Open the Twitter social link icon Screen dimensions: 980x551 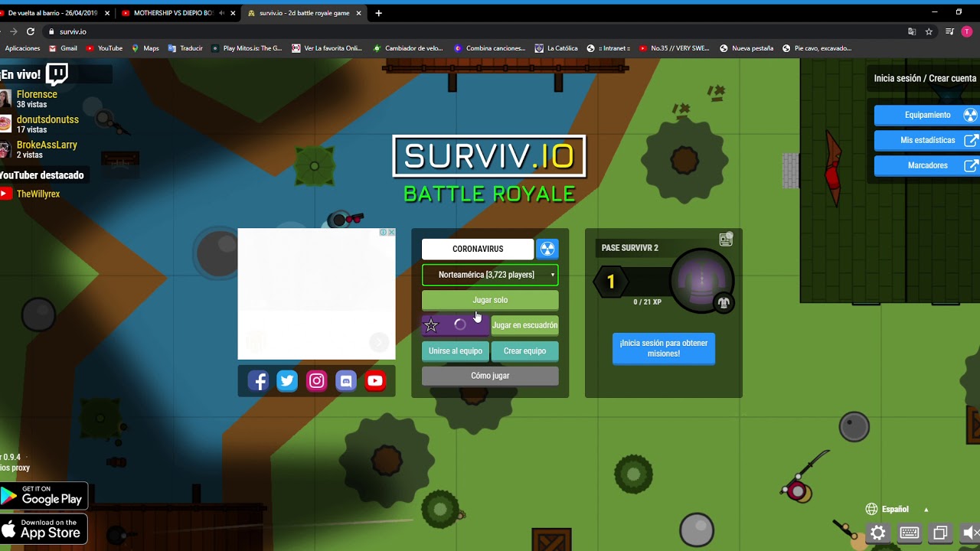point(287,381)
